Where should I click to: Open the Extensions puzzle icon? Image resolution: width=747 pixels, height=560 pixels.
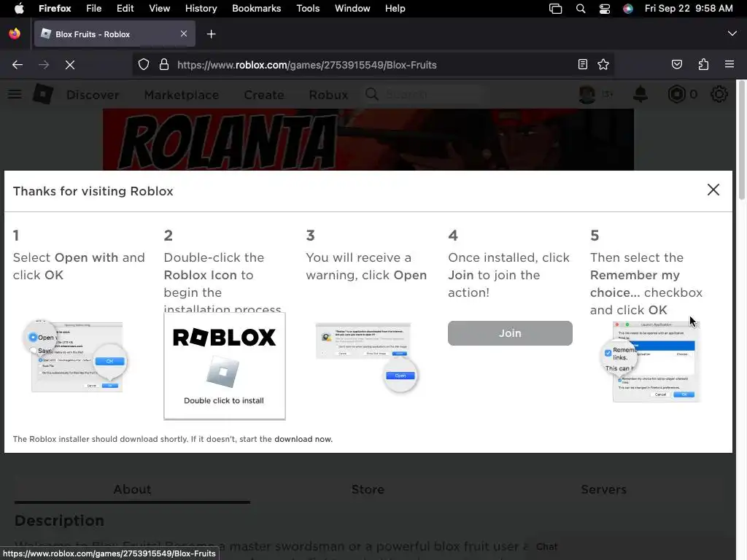coord(703,64)
